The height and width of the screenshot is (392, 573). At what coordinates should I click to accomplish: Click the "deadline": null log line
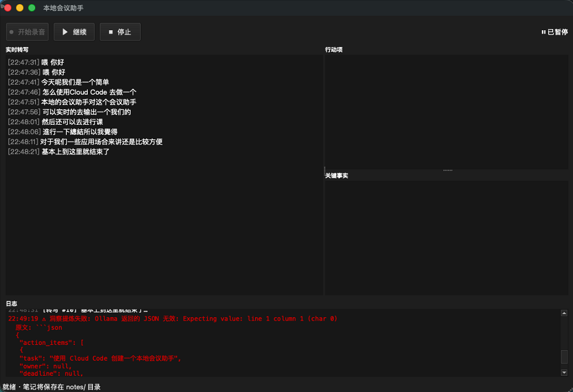51,373
